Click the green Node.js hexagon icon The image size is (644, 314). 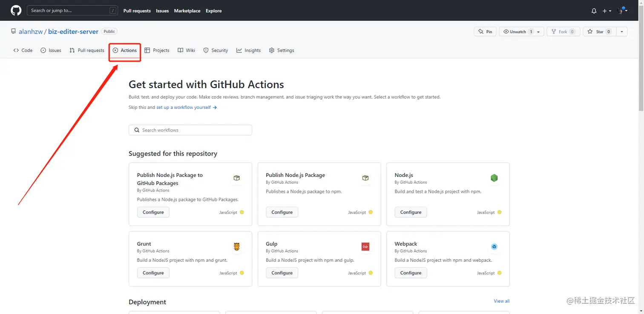(x=494, y=178)
